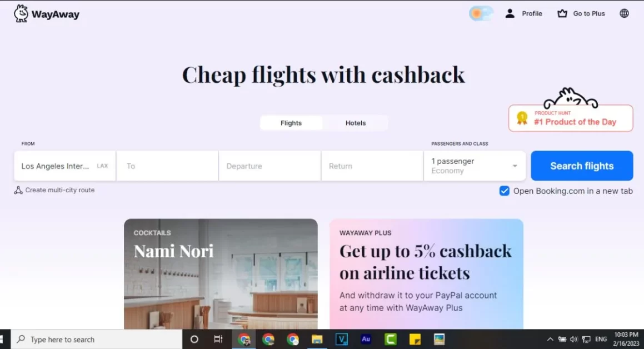Open the Departure date picker field
Viewport: 644px width, 349px height.
click(x=269, y=166)
